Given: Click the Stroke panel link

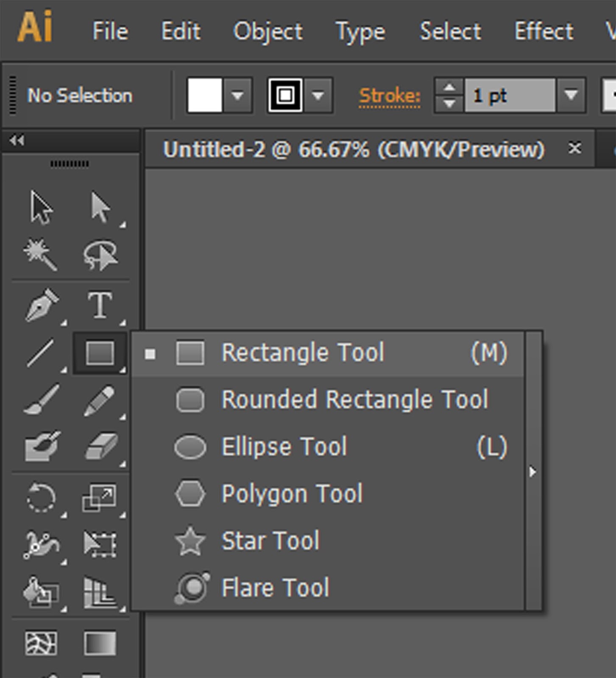Looking at the screenshot, I should pos(390,96).
